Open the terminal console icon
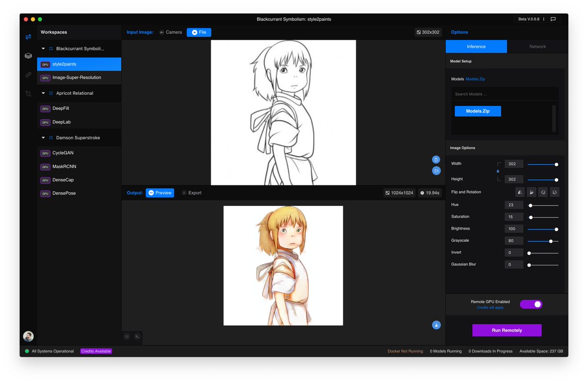588x383 pixels. click(x=137, y=336)
